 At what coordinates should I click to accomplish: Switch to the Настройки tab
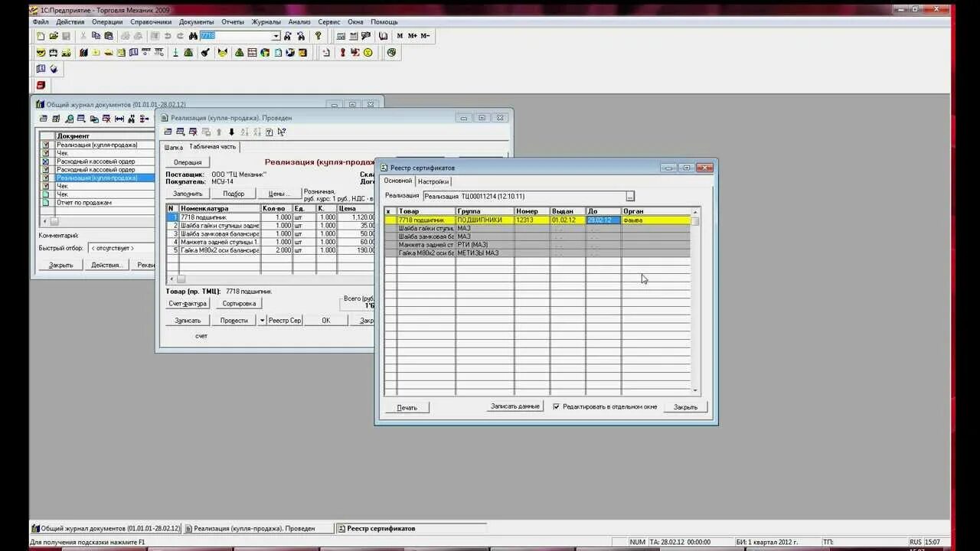point(433,181)
